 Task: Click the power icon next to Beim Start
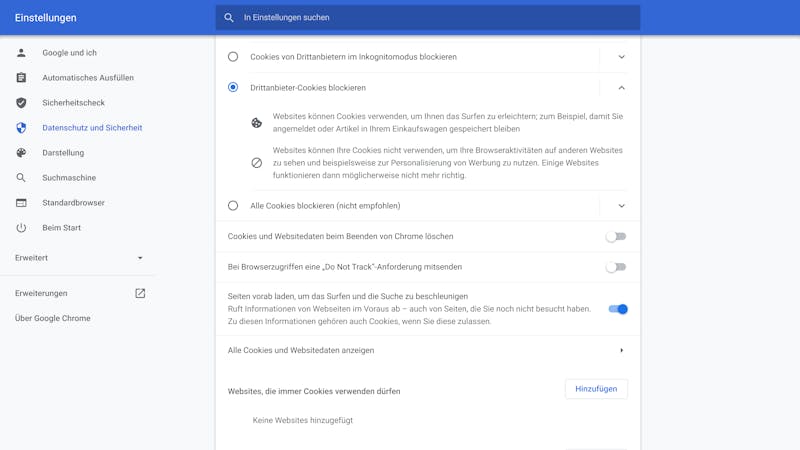tap(21, 228)
